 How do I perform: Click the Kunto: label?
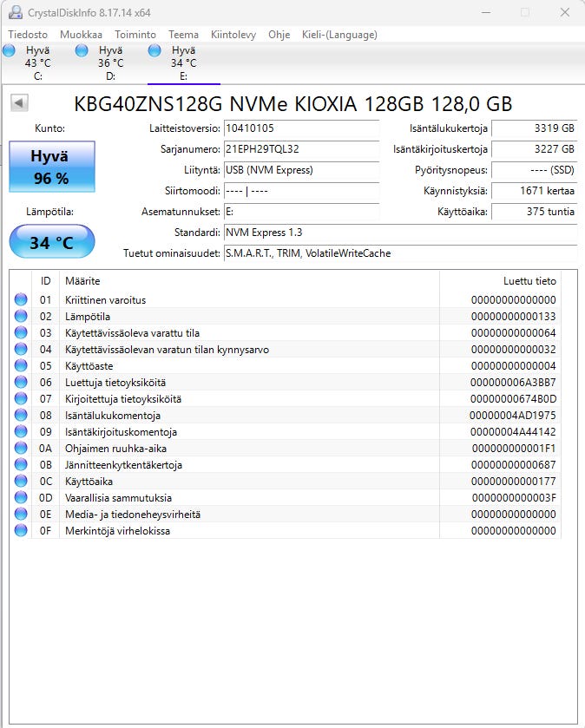49,128
